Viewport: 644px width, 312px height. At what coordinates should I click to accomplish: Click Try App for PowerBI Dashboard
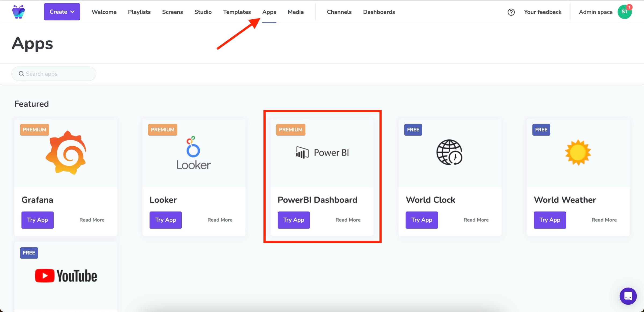tap(294, 220)
